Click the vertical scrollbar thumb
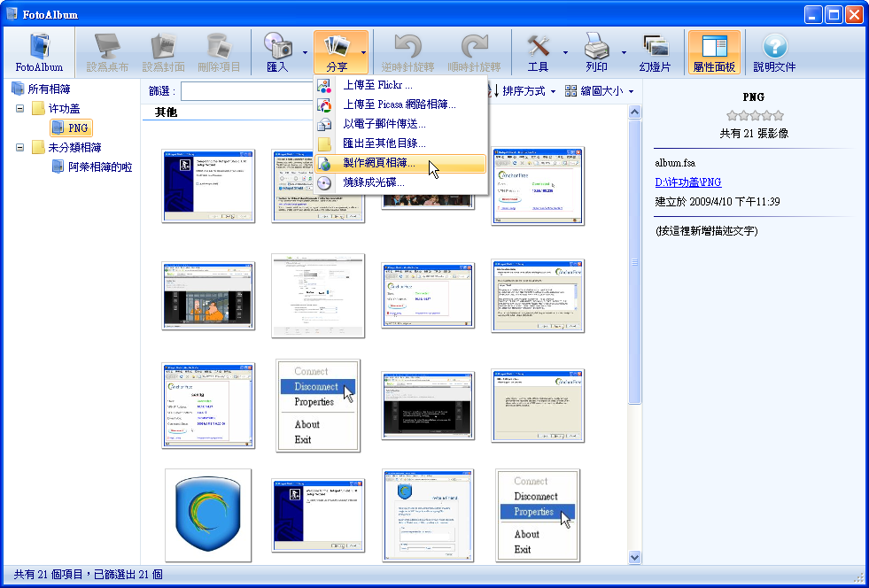Viewport: 869px width, 588px height. [634, 261]
